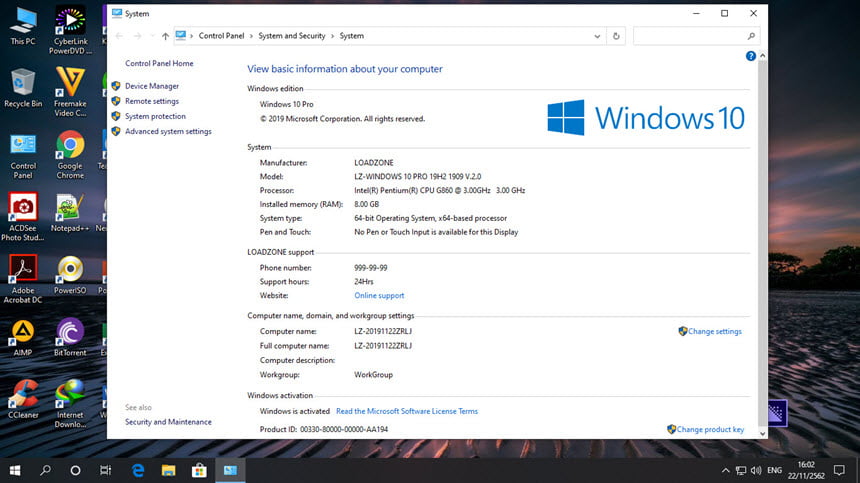Click the refresh button in address bar

pos(616,36)
